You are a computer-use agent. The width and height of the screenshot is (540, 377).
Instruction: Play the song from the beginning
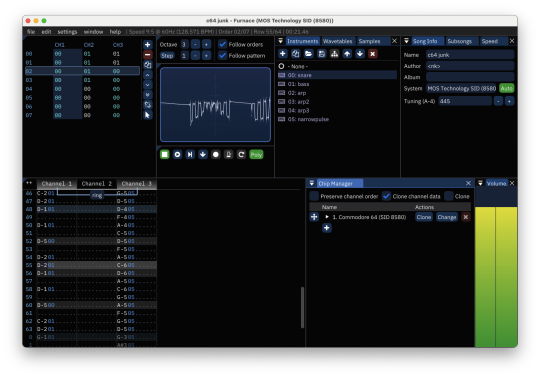pyautogui.click(x=177, y=155)
